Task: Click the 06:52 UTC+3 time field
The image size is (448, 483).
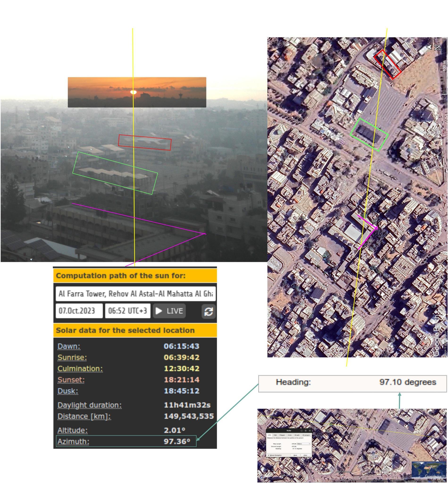Action: pos(128,311)
